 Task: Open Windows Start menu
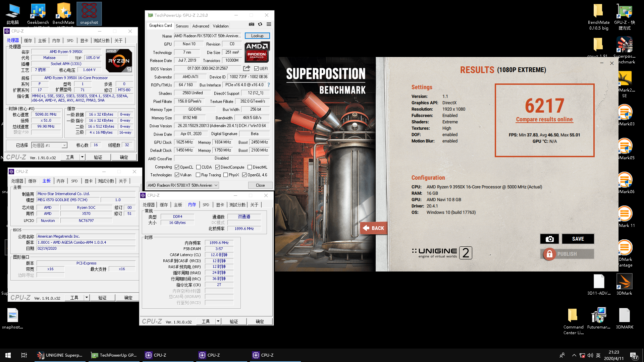8,355
